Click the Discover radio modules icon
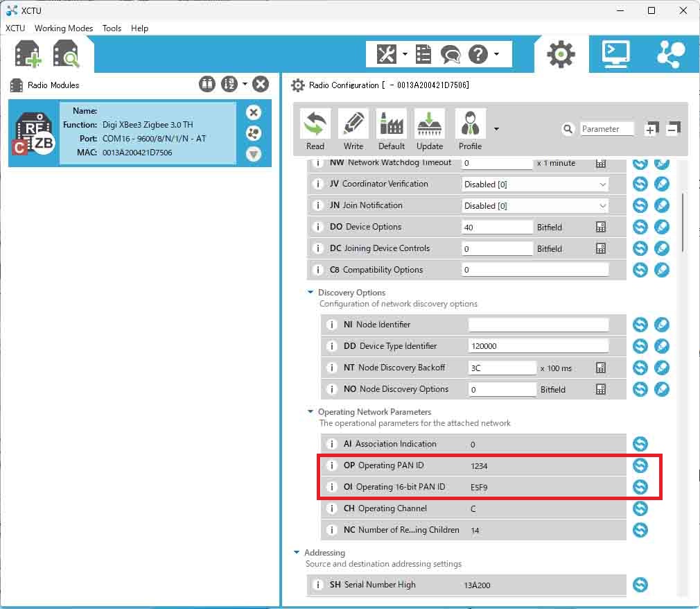 pos(67,54)
